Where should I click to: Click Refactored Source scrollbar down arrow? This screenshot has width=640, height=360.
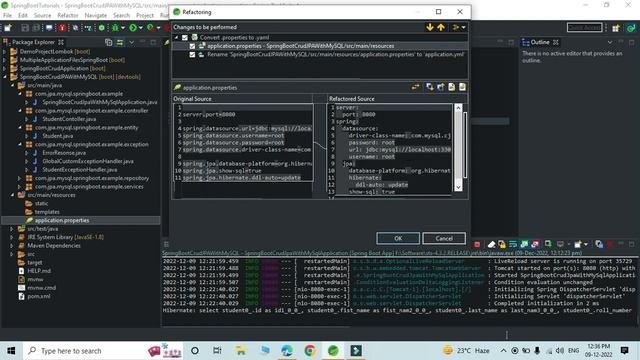458,187
